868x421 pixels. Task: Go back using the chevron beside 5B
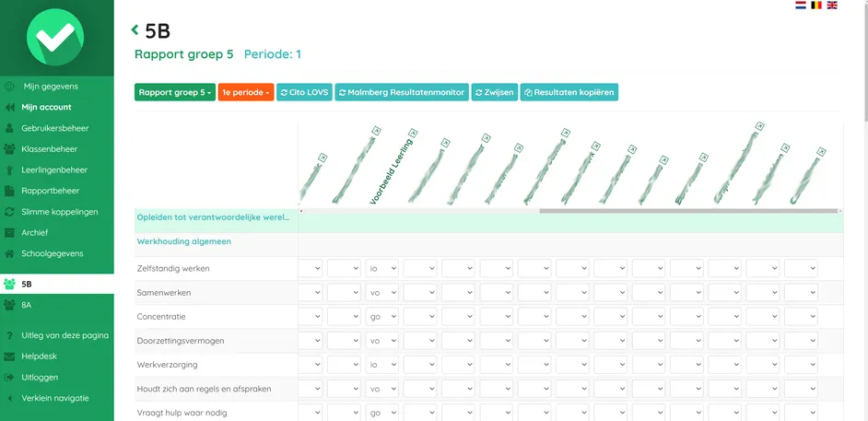pos(135,29)
